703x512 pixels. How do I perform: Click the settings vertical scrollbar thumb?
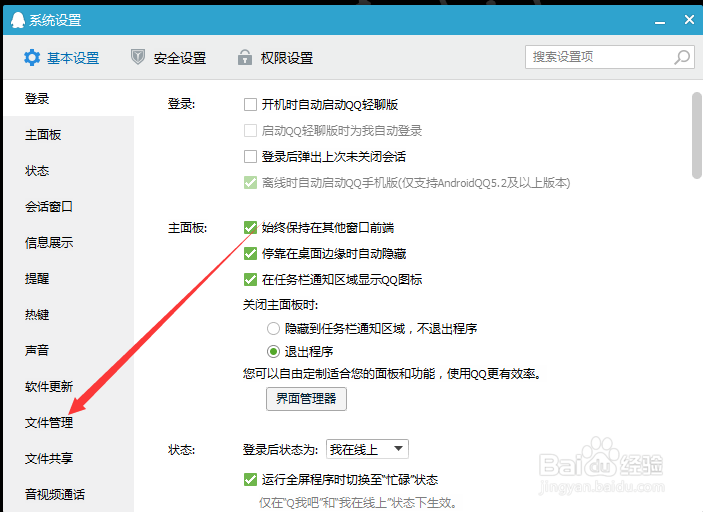697,135
